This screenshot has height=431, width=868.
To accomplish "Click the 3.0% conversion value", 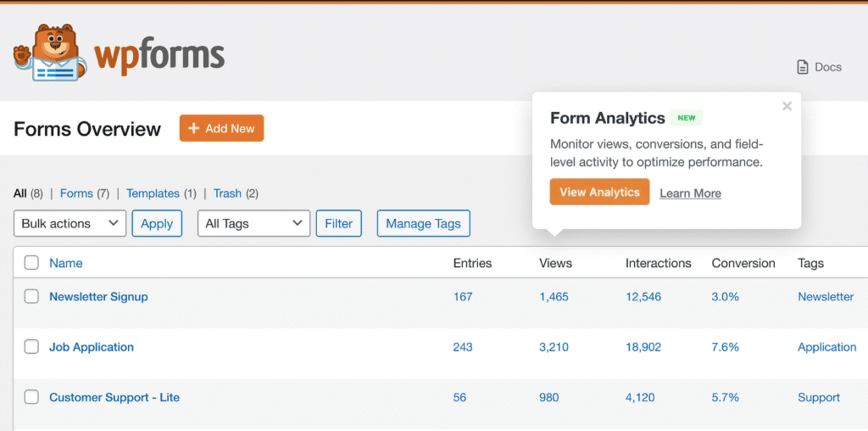I will tap(726, 296).
